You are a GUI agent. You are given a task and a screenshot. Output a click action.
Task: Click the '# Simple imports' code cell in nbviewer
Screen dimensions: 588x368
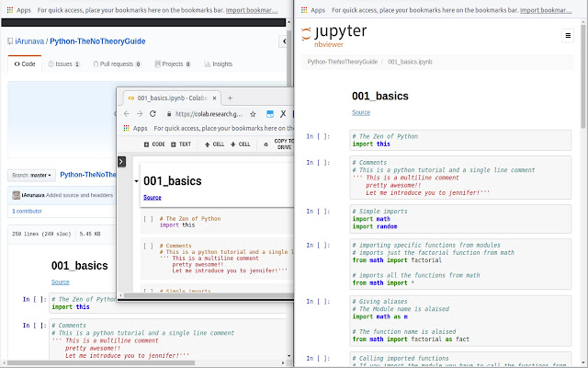(460, 219)
